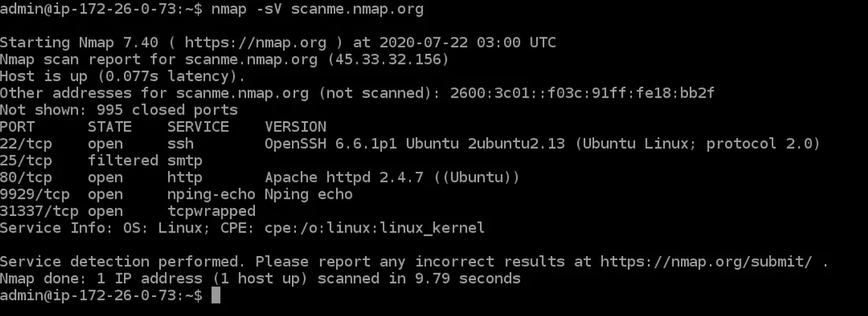Click the IPv6 address 2600:3c01::f03c:91ff:fe18:bb2f

click(x=582, y=93)
